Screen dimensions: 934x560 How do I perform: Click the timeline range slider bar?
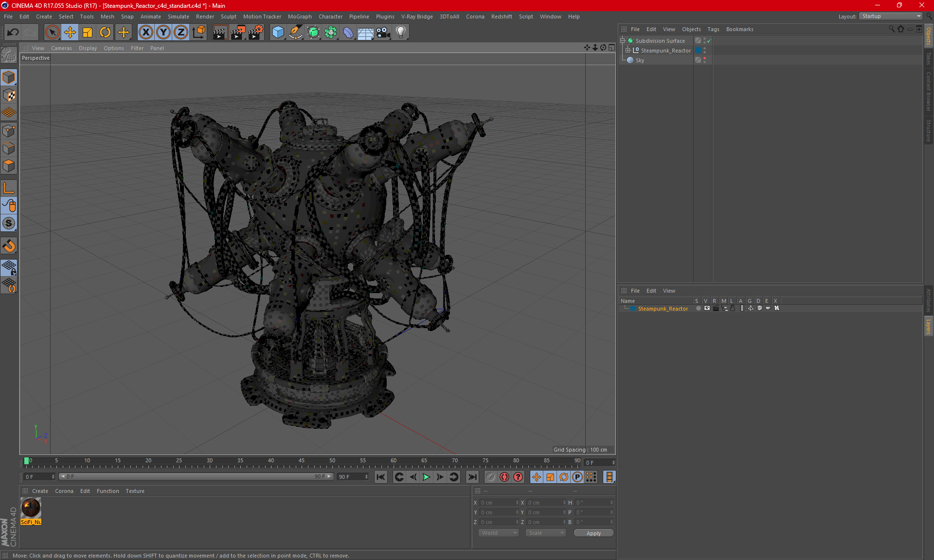pyautogui.click(x=196, y=476)
